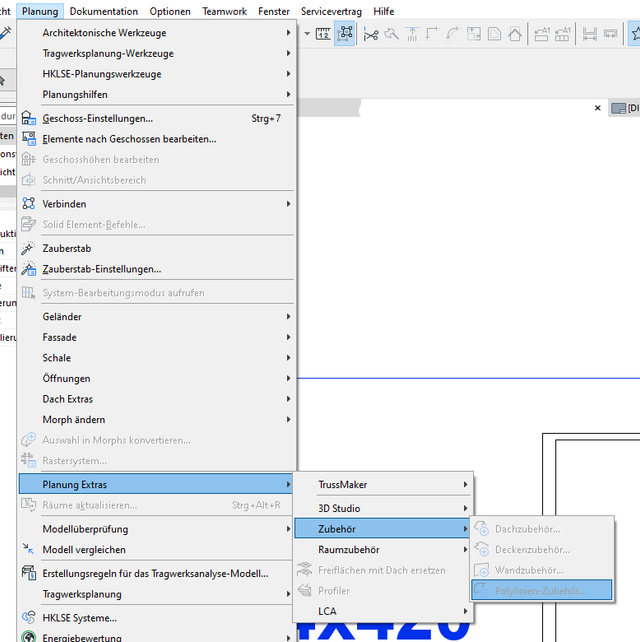Open the Optionen menu
This screenshot has width=640, height=642.
point(170,11)
